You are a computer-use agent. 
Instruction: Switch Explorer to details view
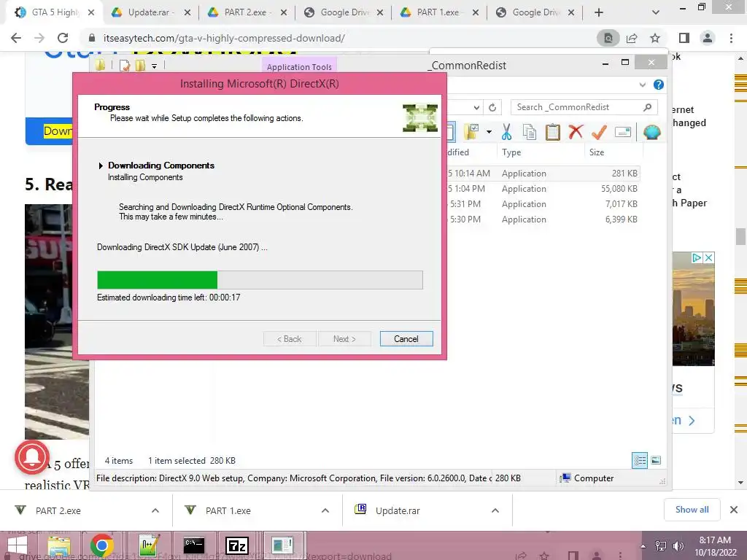click(639, 460)
